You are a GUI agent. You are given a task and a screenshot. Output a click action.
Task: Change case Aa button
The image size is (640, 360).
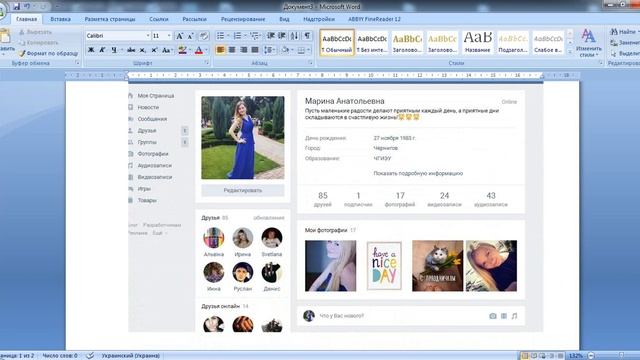(x=166, y=50)
